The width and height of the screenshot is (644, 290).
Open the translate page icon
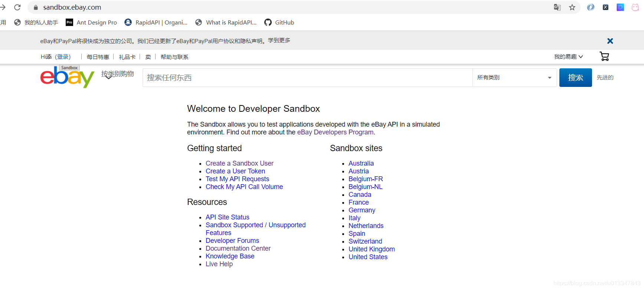557,7
